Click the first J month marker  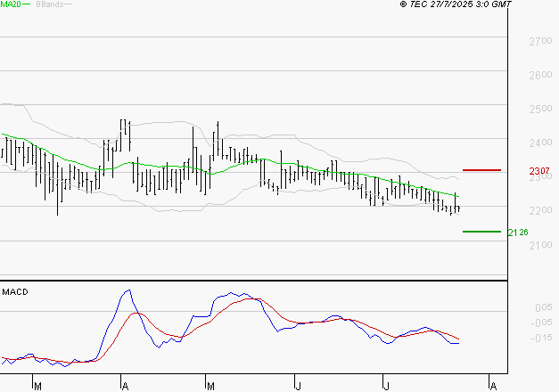pos(298,387)
